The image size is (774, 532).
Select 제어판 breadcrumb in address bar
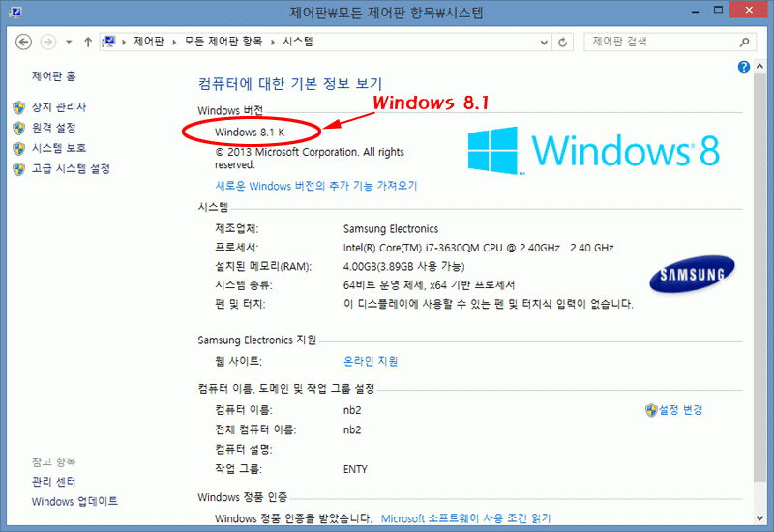tap(149, 42)
